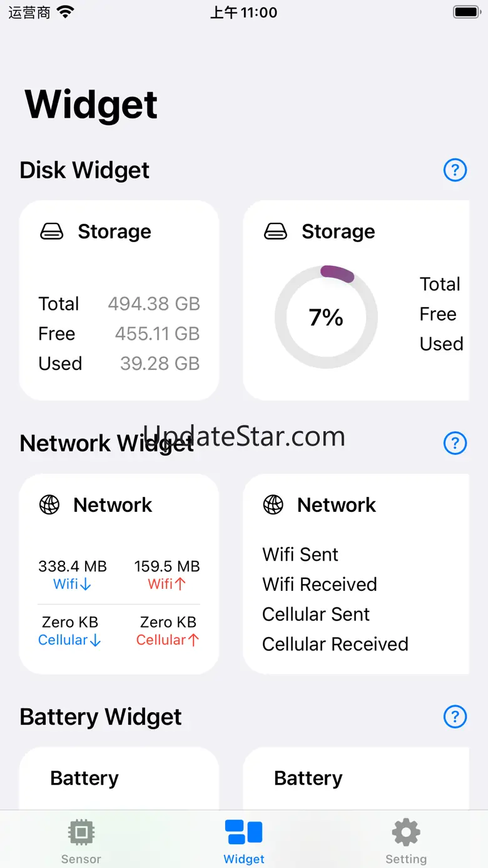Tap the Sensor chip icon in tab bar

[81, 832]
